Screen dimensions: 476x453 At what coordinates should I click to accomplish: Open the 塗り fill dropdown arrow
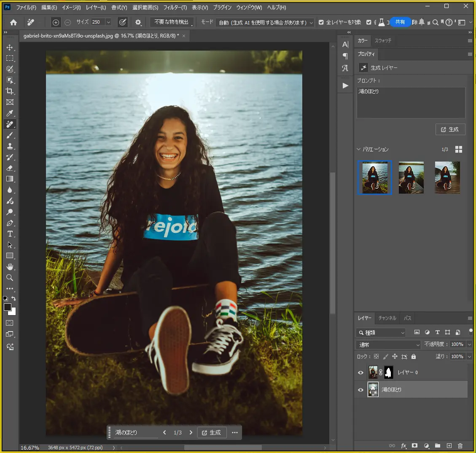point(469,356)
